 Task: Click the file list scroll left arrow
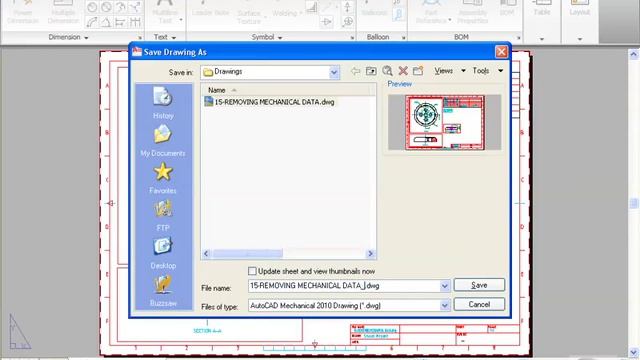206,254
